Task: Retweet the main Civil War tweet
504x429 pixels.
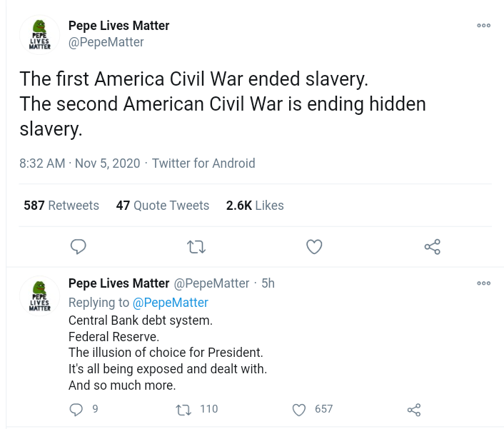Action: click(196, 247)
